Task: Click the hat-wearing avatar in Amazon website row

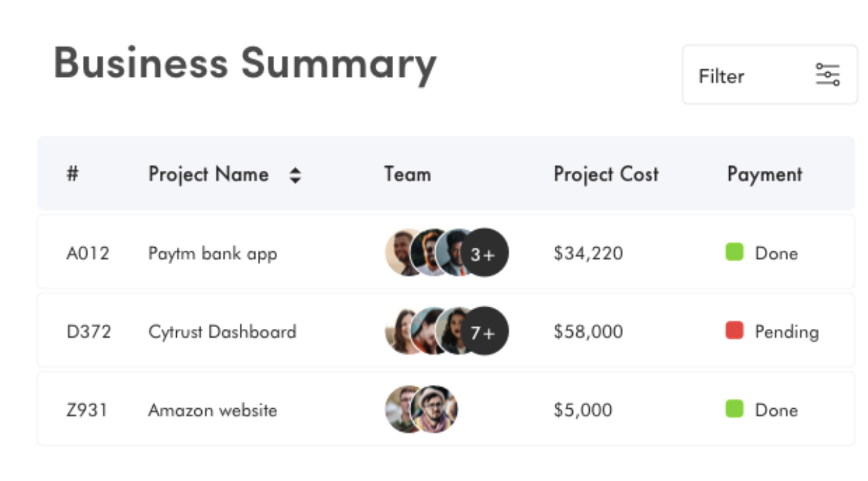Action: coord(435,409)
